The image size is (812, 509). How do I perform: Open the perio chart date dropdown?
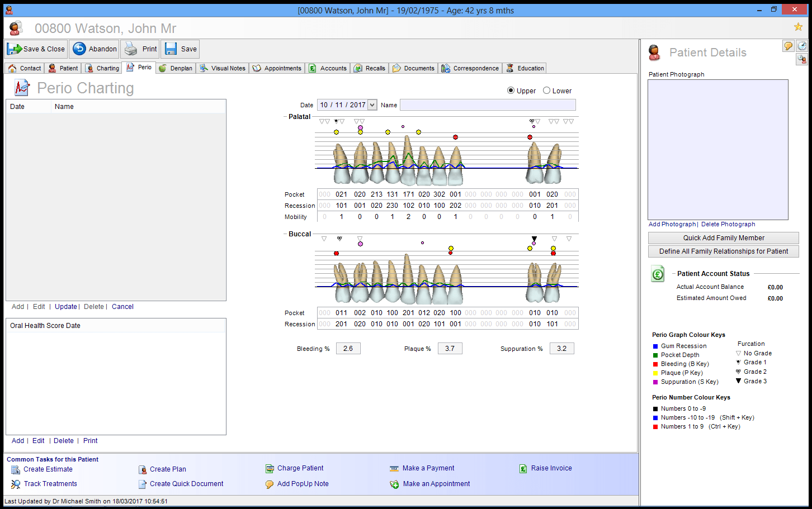(372, 104)
